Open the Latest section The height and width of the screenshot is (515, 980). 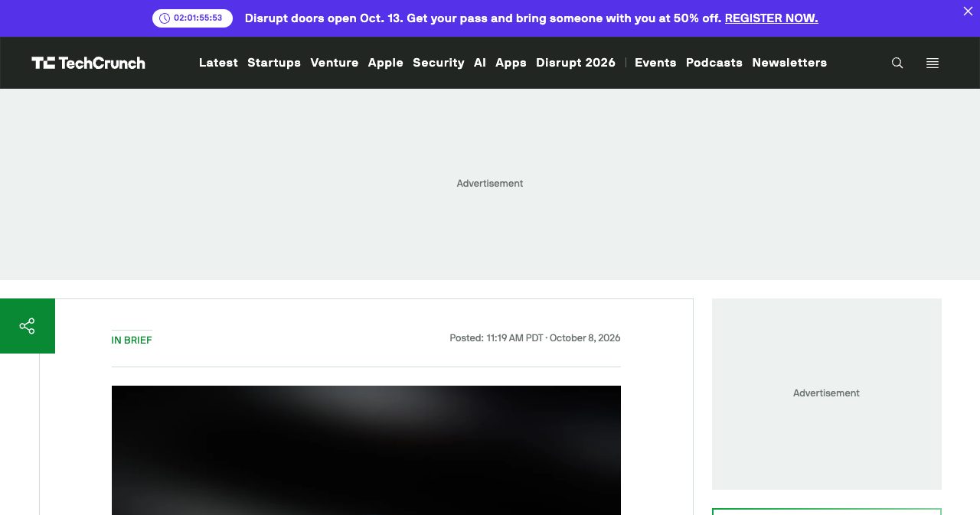tap(218, 63)
